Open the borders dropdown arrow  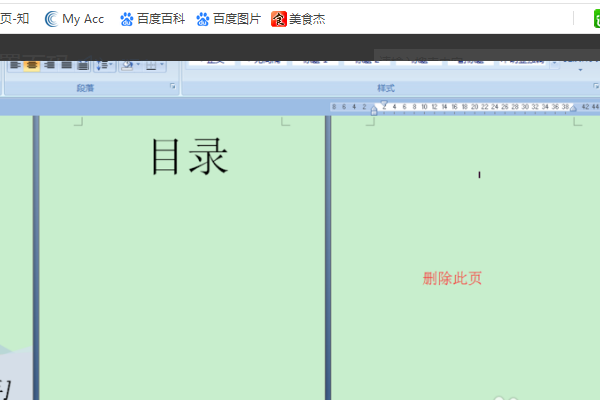[x=162, y=64]
